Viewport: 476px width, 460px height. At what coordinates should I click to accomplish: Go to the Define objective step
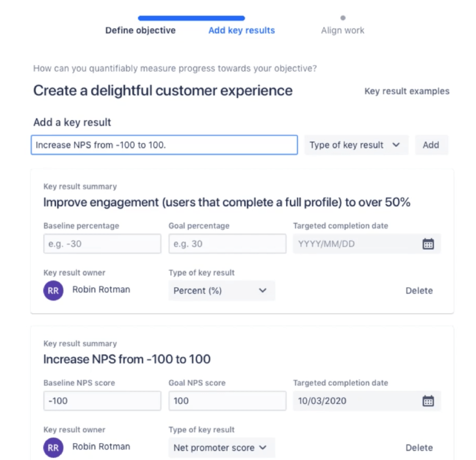pos(140,30)
